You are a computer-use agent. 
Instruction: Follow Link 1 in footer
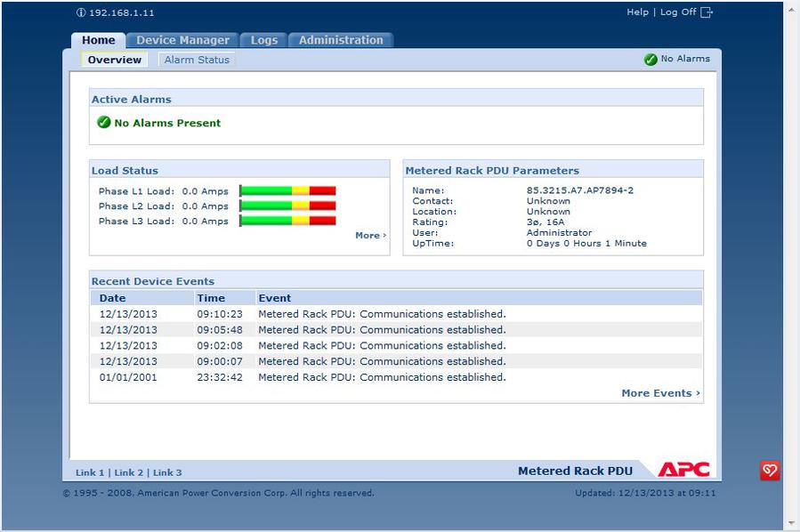90,472
